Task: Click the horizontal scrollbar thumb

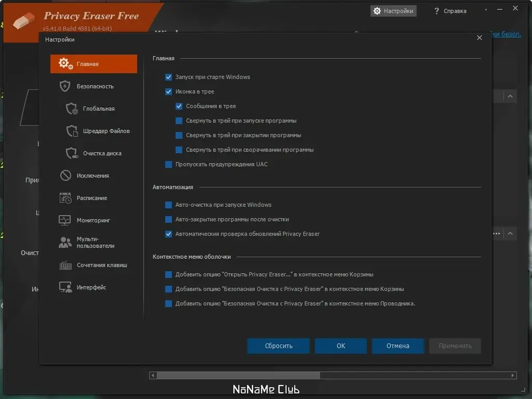Action: 238,375
